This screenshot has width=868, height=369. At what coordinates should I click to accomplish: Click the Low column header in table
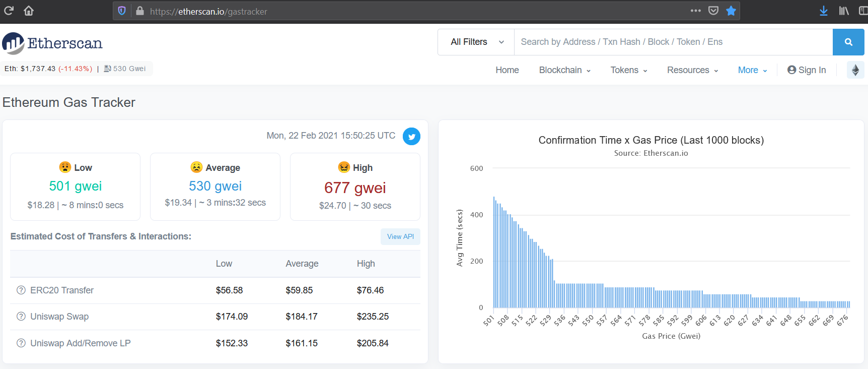[224, 264]
